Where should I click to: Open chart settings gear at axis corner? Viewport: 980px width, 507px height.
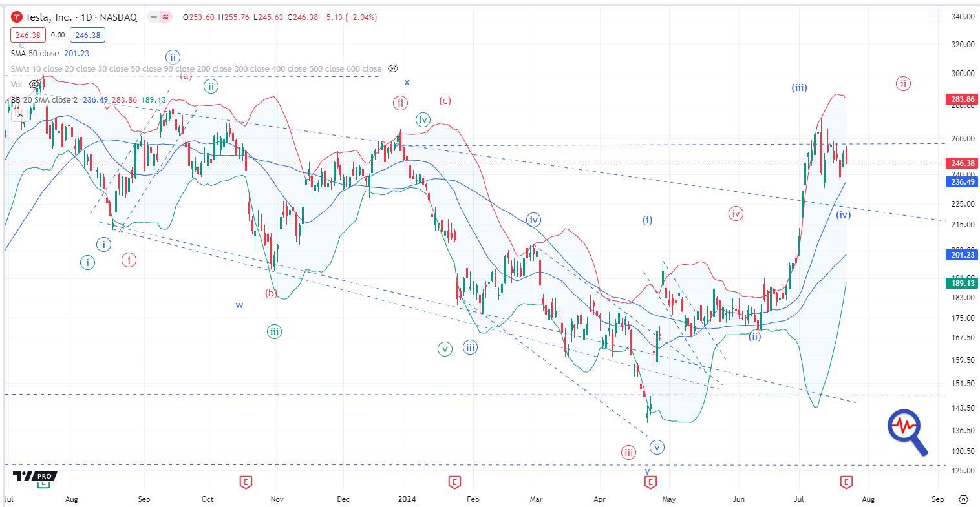pos(963,499)
